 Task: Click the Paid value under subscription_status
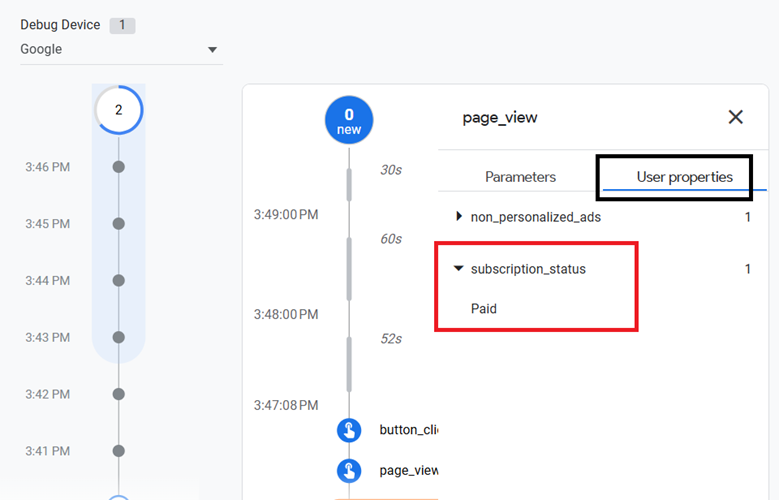point(483,309)
